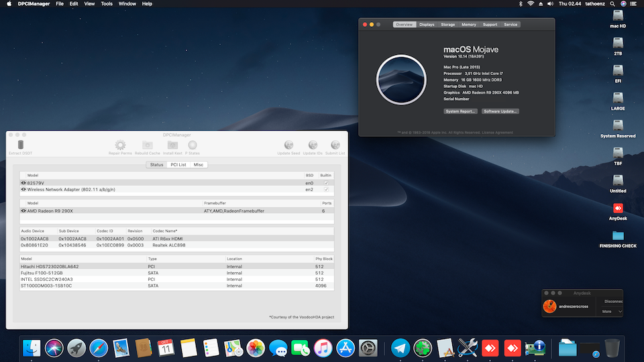Toggle Builtin checkbox for 82579V
The width and height of the screenshot is (644, 362).
326,182
